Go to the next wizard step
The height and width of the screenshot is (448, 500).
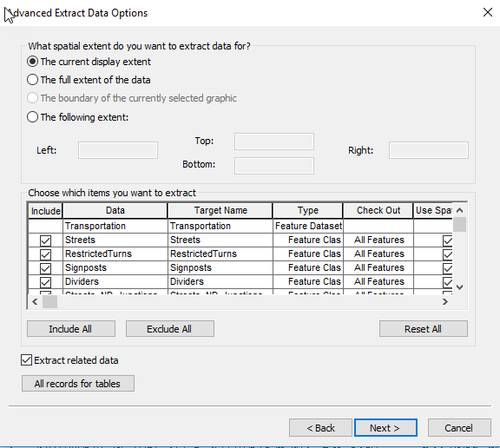385,427
